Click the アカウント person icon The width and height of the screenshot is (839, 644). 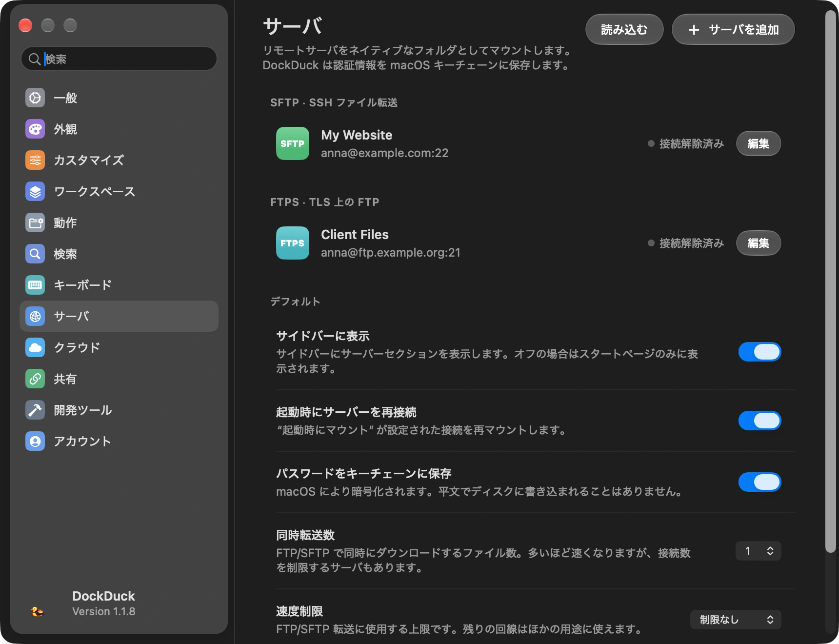(35, 442)
